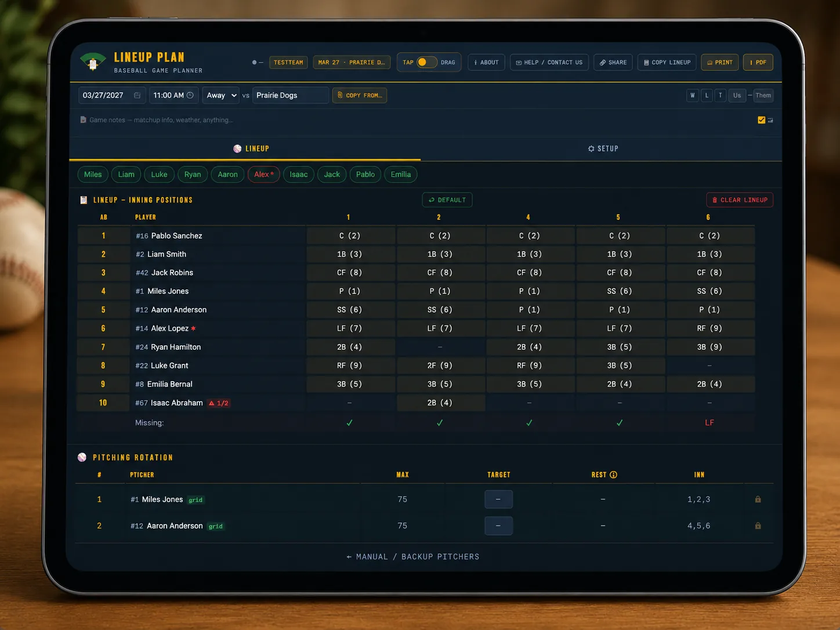Image resolution: width=840 pixels, height=630 pixels.
Task: Open Pablo Sanchez inning 1 position cell
Action: [350, 236]
